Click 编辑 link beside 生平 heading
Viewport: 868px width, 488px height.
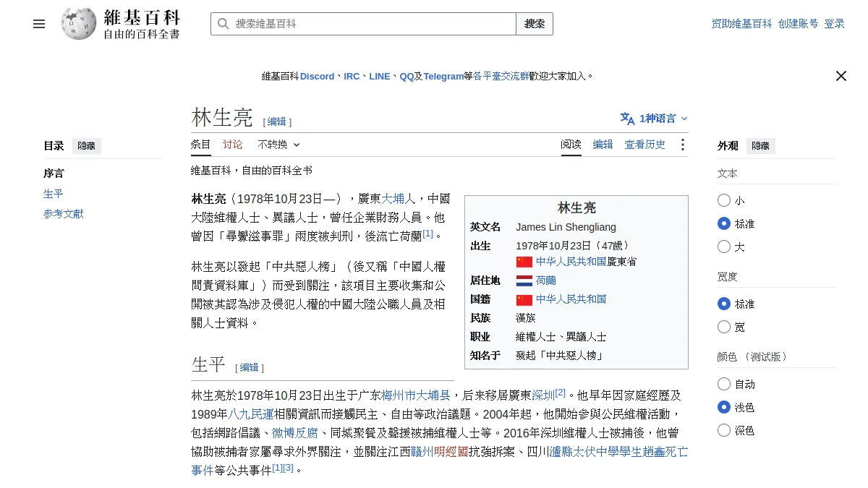point(249,367)
